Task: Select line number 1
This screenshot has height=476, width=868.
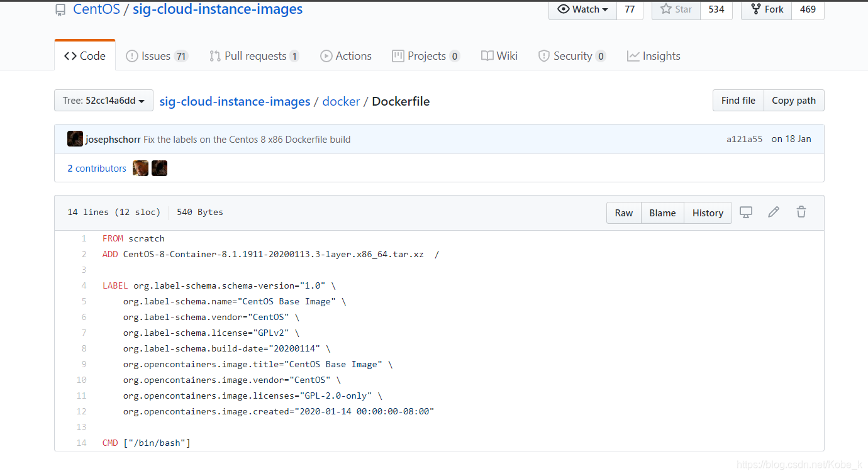Action: tap(84, 239)
